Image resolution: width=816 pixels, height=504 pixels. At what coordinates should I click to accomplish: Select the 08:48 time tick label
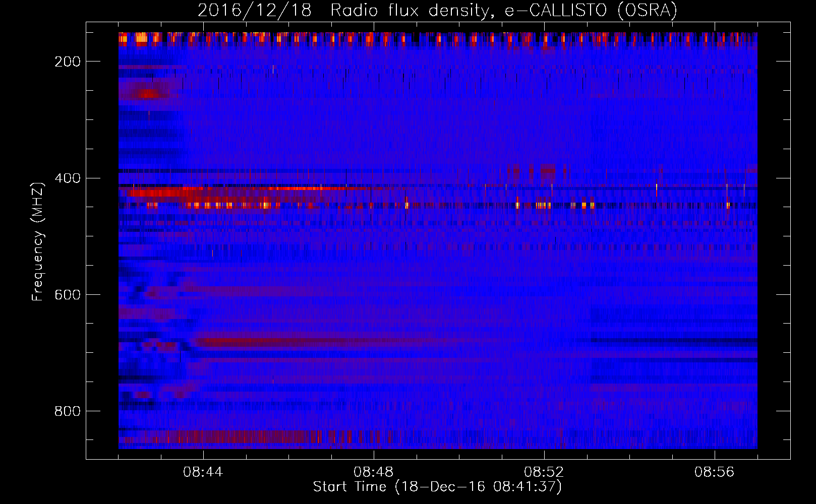tap(374, 472)
